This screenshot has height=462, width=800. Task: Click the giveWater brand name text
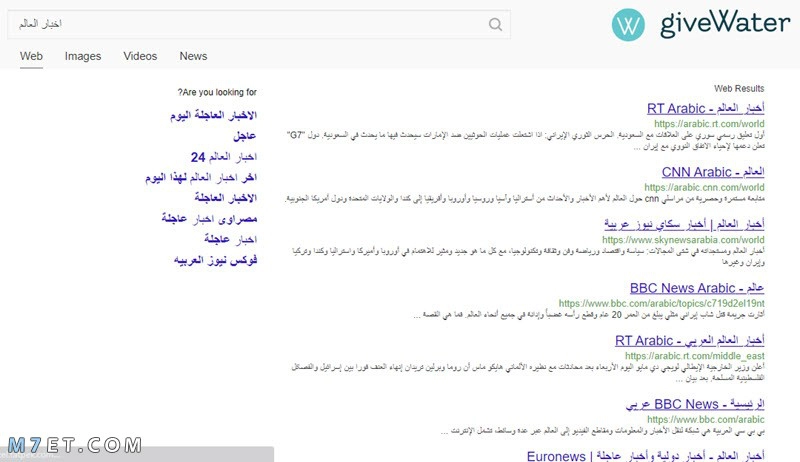tap(725, 23)
